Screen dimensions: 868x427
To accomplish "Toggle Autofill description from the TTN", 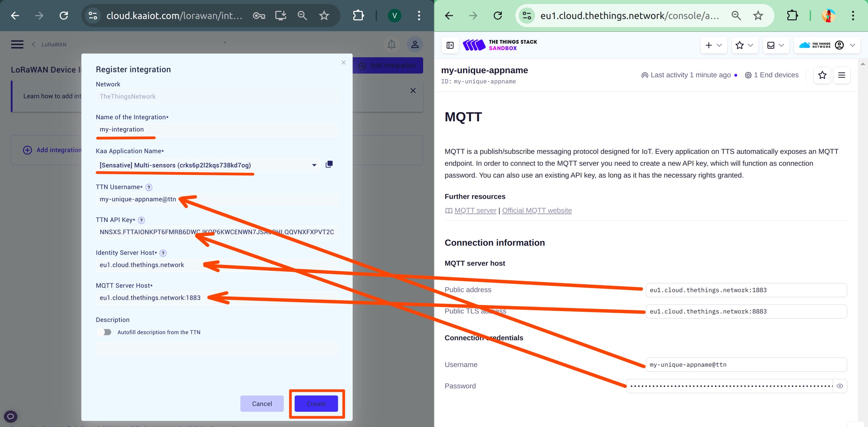I will 104,332.
